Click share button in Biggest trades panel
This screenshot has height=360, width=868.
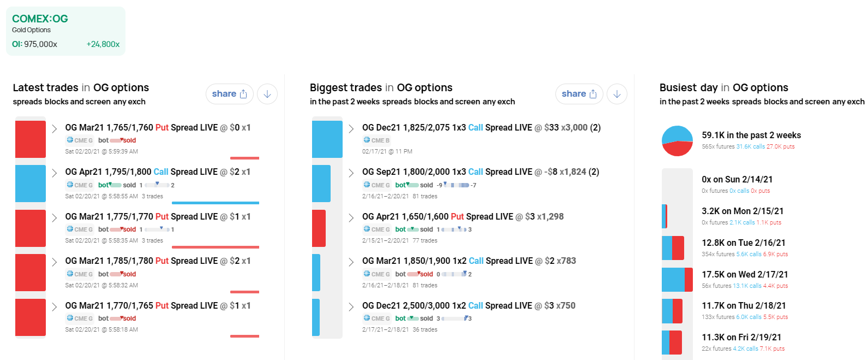click(579, 94)
